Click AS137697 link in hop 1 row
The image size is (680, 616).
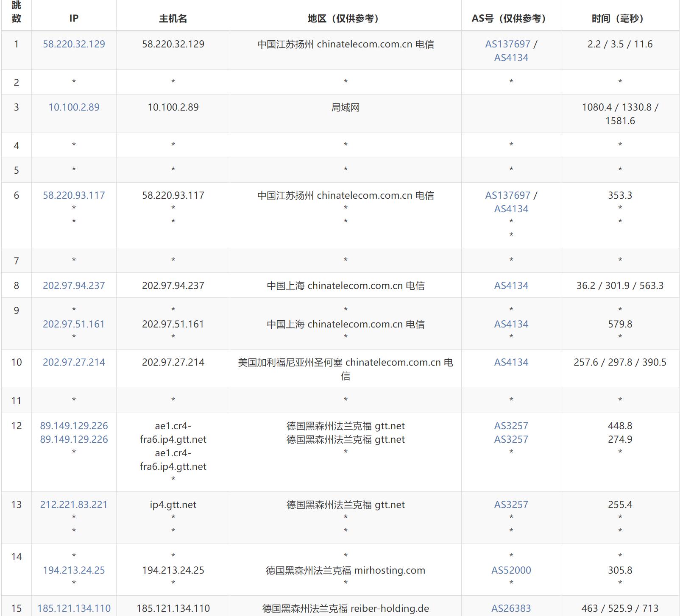[507, 44]
